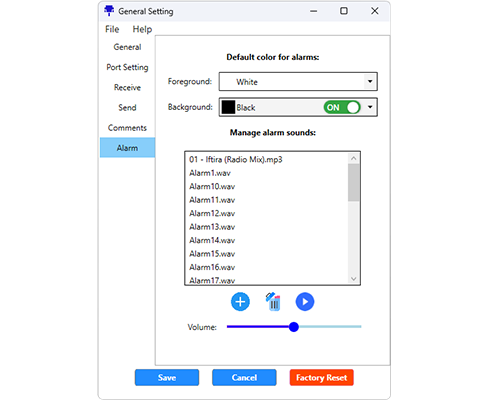489x400 pixels.
Task: Cancel the settings changes
Action: 244,377
